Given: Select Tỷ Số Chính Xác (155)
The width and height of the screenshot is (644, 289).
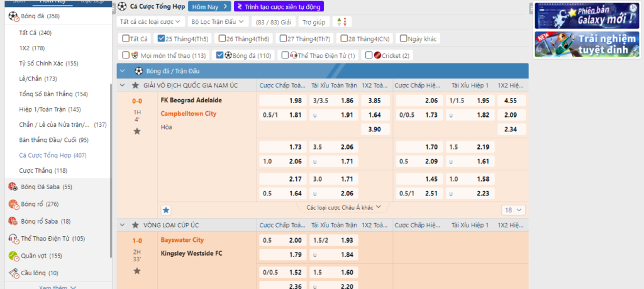Looking at the screenshot, I should pos(49,63).
